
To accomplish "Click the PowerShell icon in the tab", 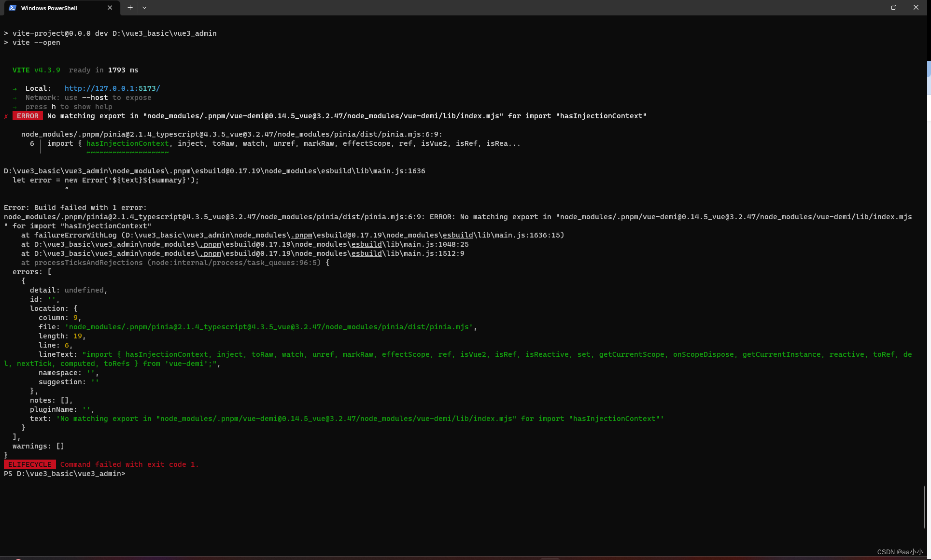I will coord(13,8).
